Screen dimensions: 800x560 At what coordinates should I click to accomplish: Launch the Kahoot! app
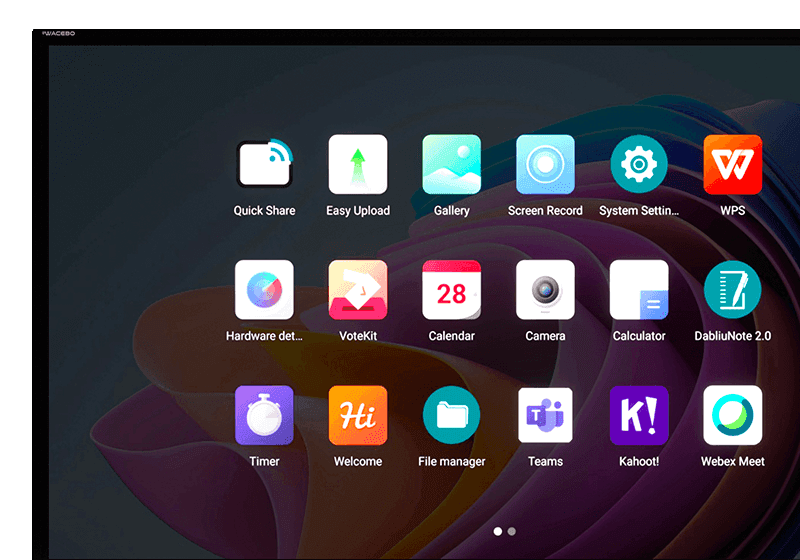coord(639,415)
